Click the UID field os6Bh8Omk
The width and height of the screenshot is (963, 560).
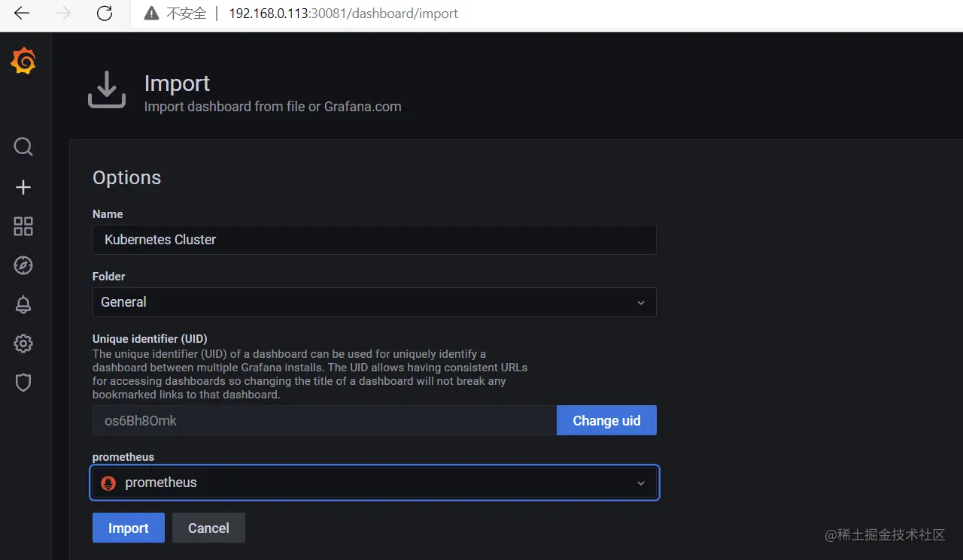[324, 420]
